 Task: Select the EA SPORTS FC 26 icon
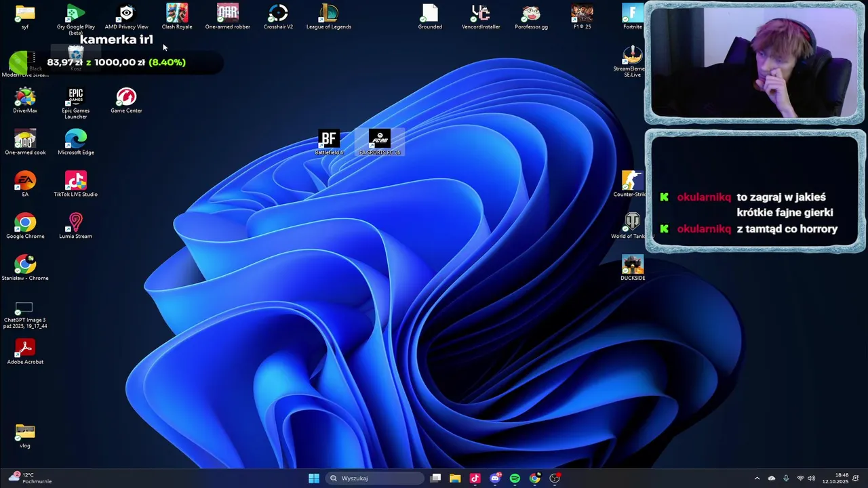point(380,142)
